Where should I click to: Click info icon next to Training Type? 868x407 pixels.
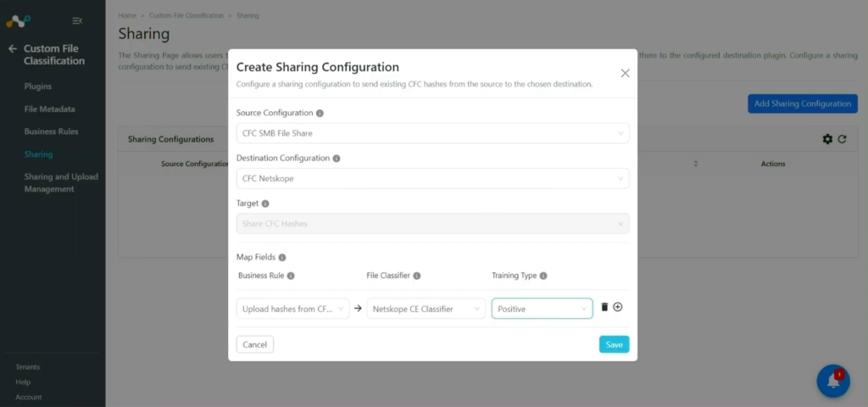[x=543, y=276]
